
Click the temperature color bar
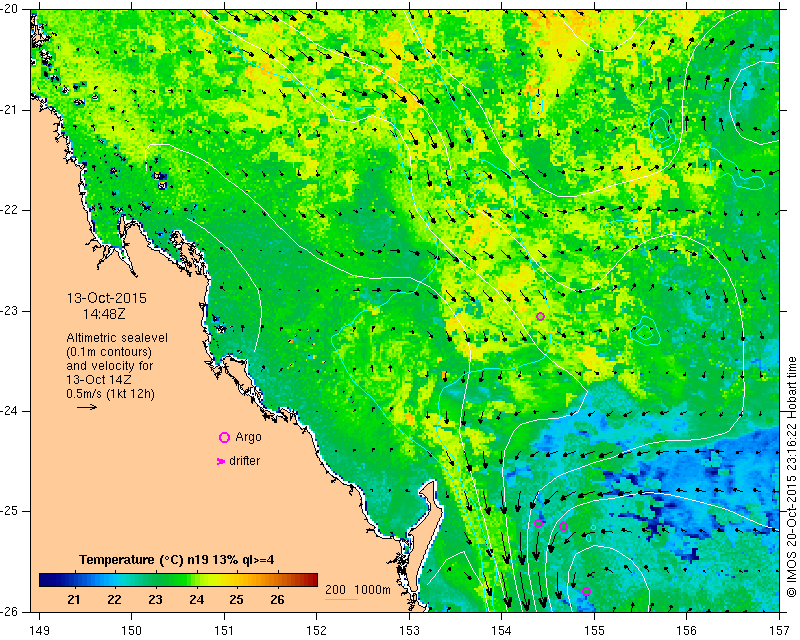178,580
